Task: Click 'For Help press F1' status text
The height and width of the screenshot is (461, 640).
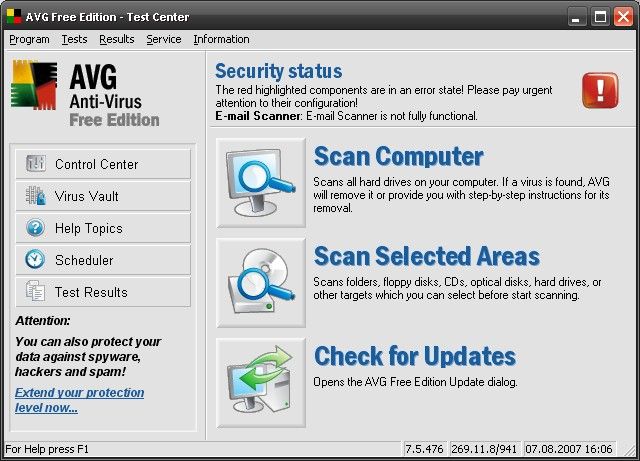Action: pyautogui.click(x=47, y=449)
